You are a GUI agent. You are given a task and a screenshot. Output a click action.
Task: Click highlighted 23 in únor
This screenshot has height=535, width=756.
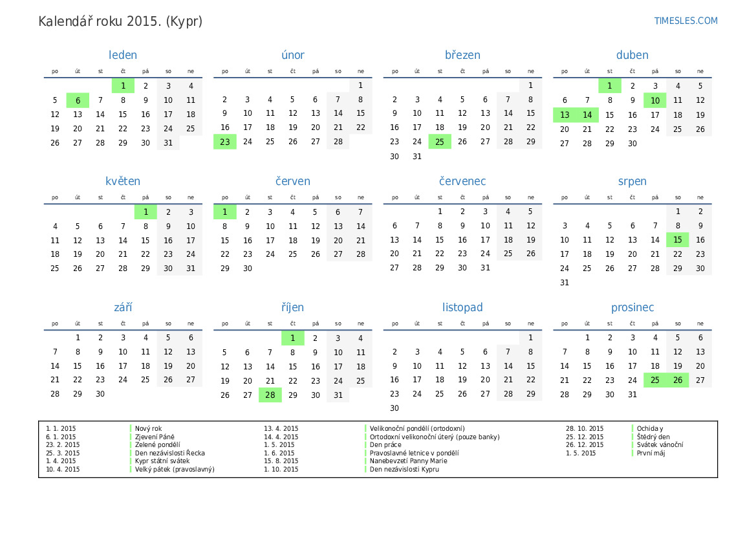click(x=225, y=142)
